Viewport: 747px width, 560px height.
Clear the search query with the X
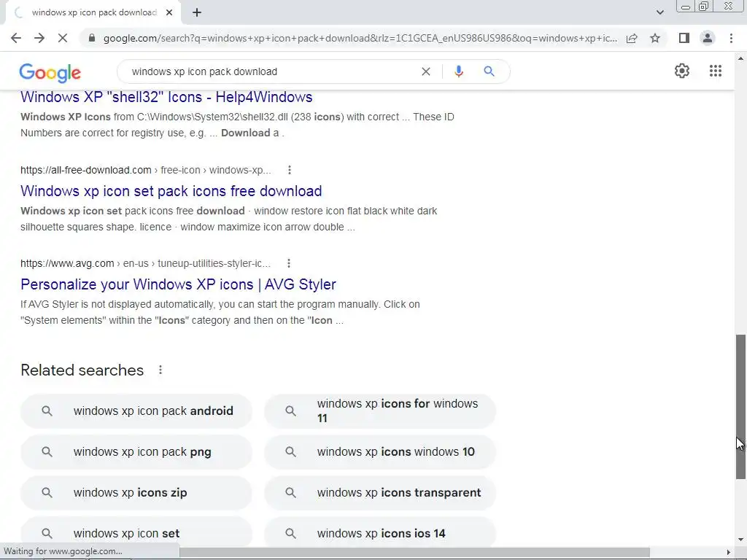426,71
